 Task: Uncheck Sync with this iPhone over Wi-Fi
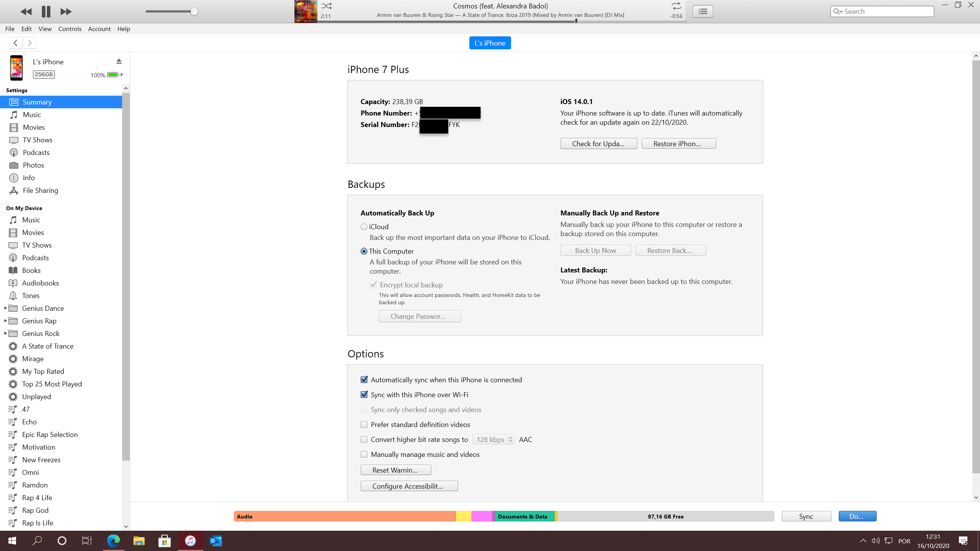point(364,395)
